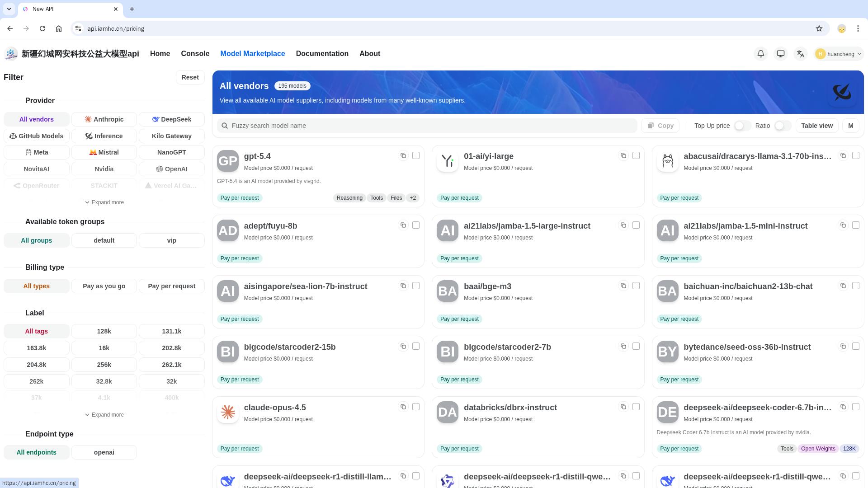Image resolution: width=868 pixels, height=488 pixels.
Task: Bookmark this page with star icon
Action: point(819,28)
